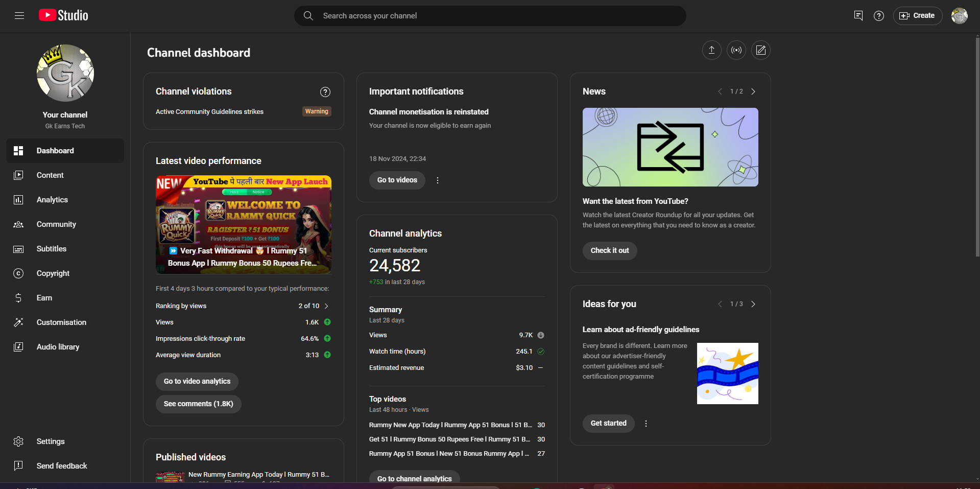The image size is (980, 489).
Task: Open top video 'Rummy App 51 Bonus'
Action: click(449, 454)
